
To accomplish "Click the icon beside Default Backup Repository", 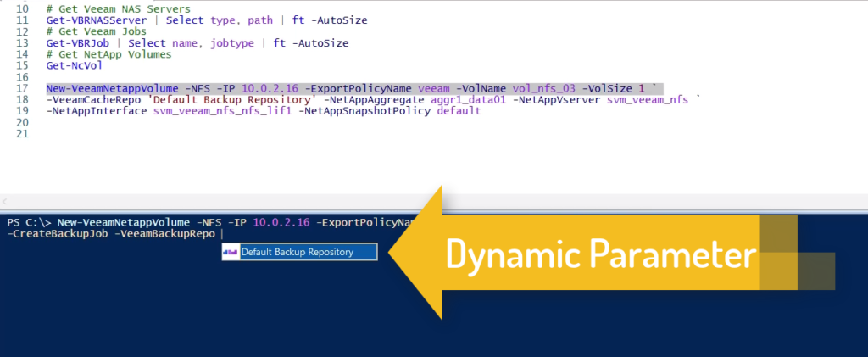I will pos(231,252).
